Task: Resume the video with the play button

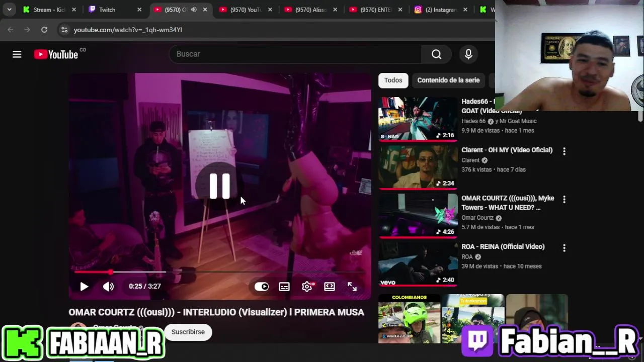Action: pyautogui.click(x=84, y=287)
